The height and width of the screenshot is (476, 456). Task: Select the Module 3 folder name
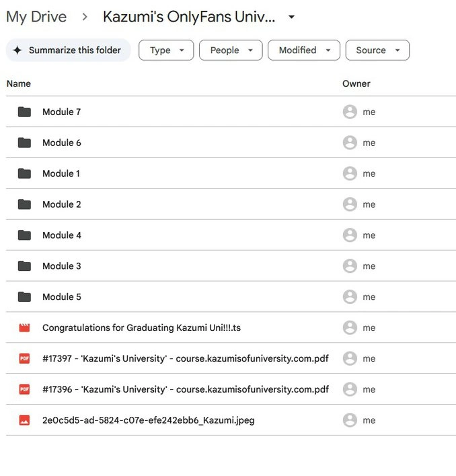[62, 266]
